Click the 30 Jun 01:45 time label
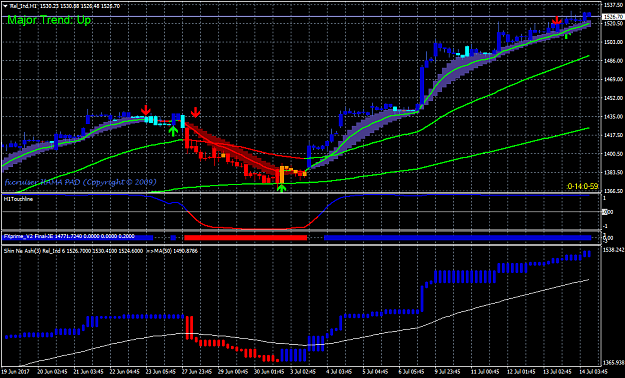625x378 pixels. pos(268,371)
